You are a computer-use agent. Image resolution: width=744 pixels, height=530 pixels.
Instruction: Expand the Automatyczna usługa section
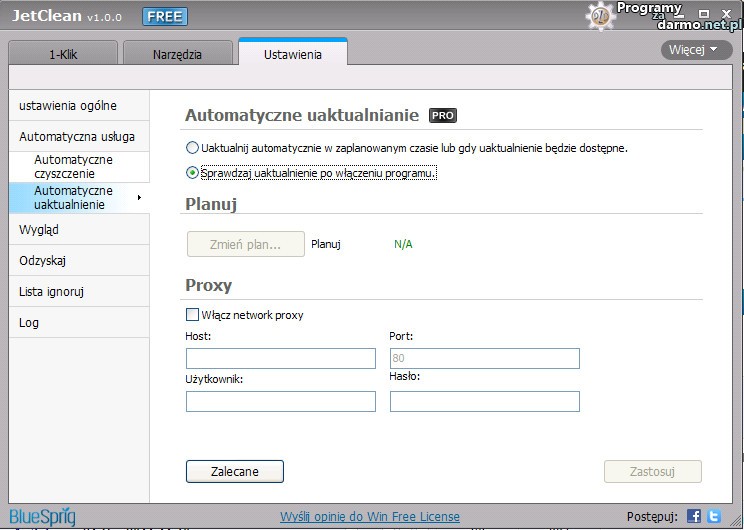point(78,136)
